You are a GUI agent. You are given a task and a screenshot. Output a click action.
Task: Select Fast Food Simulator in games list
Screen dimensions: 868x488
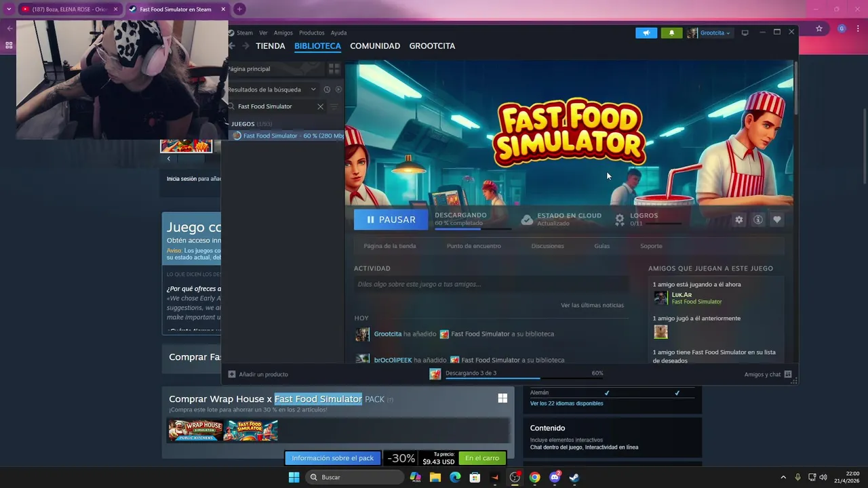[x=288, y=136]
